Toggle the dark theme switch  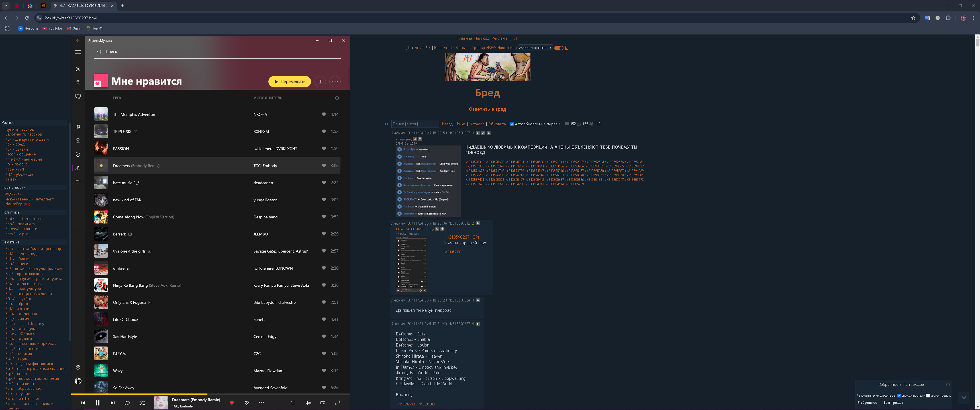pyautogui.click(x=559, y=48)
